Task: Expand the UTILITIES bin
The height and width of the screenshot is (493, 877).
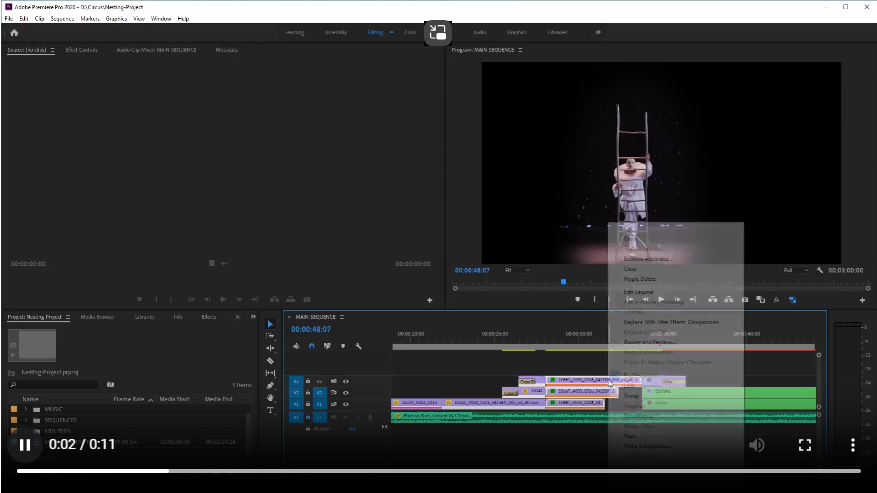Action: (x=26, y=431)
